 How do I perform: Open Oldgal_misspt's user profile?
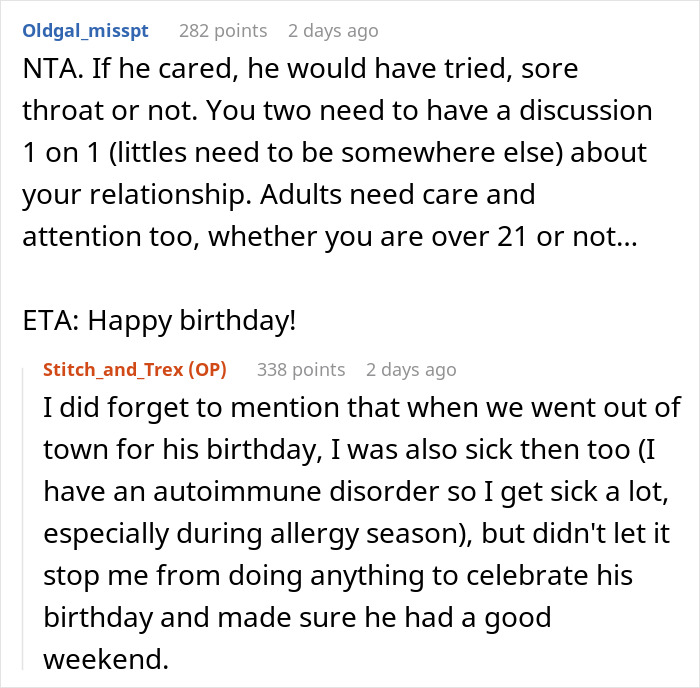coord(84,30)
